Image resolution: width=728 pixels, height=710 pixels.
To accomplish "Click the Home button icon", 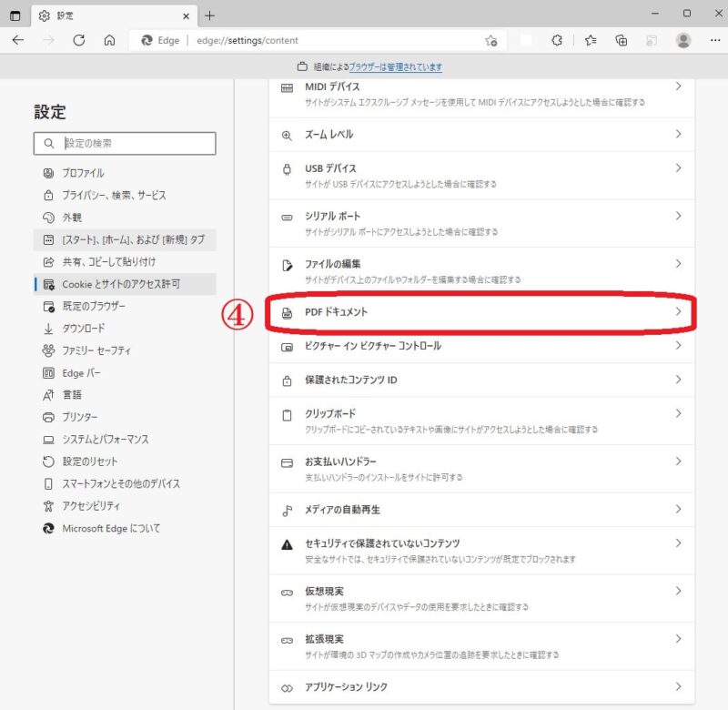I will click(x=111, y=40).
